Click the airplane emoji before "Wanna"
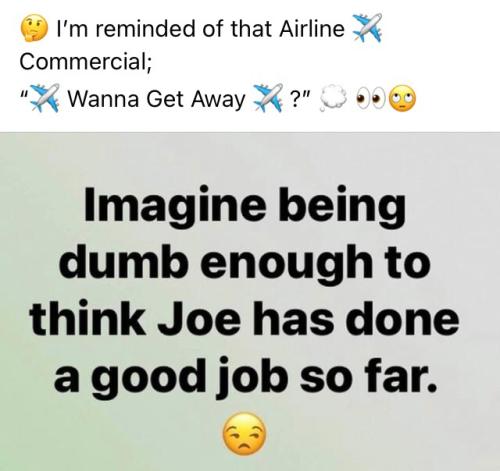Image resolution: width=500 pixels, height=471 pixels. [x=45, y=98]
